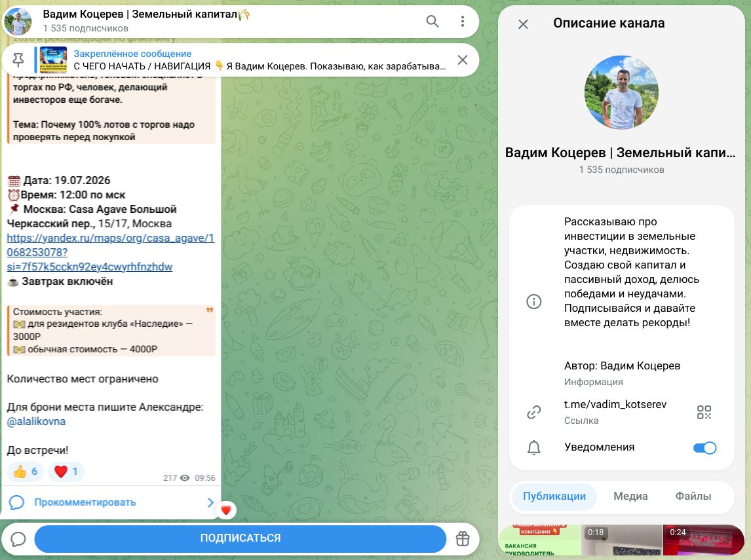Close the channel description panel
Image resolution: width=751 pixels, height=560 pixels.
point(523,24)
